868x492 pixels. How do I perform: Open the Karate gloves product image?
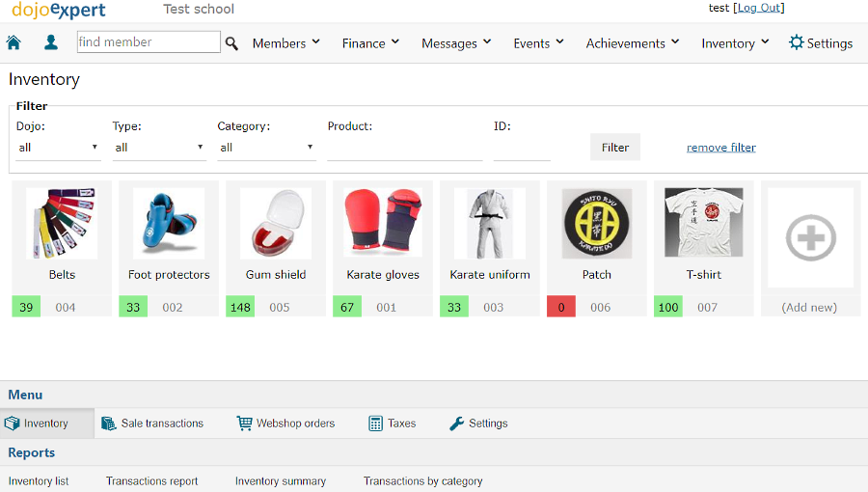tap(383, 223)
